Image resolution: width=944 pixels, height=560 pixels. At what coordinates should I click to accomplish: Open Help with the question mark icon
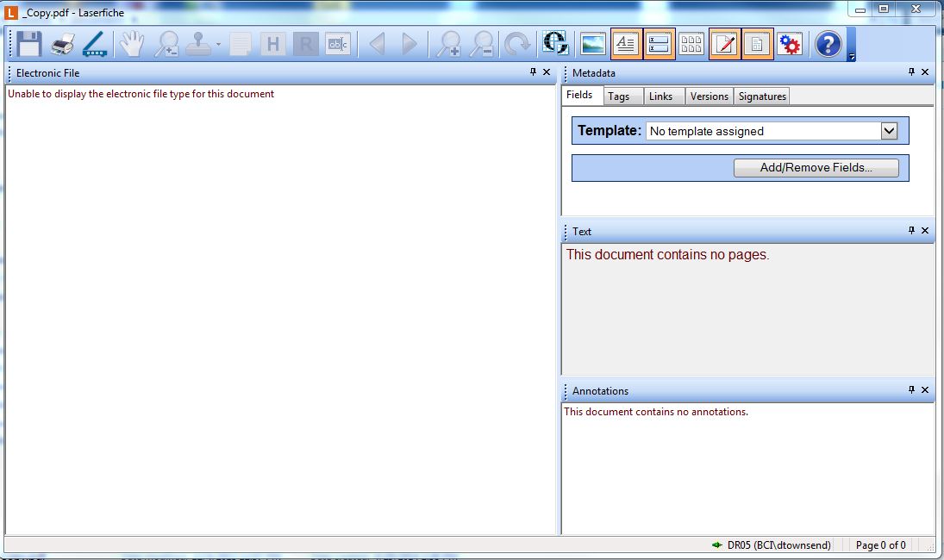coord(828,44)
